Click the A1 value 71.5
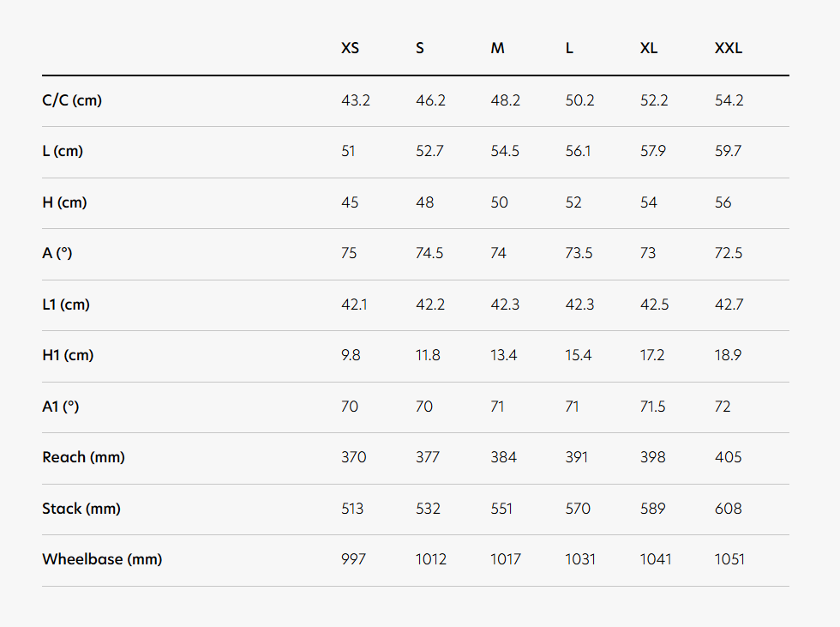This screenshot has width=840, height=627. (652, 407)
